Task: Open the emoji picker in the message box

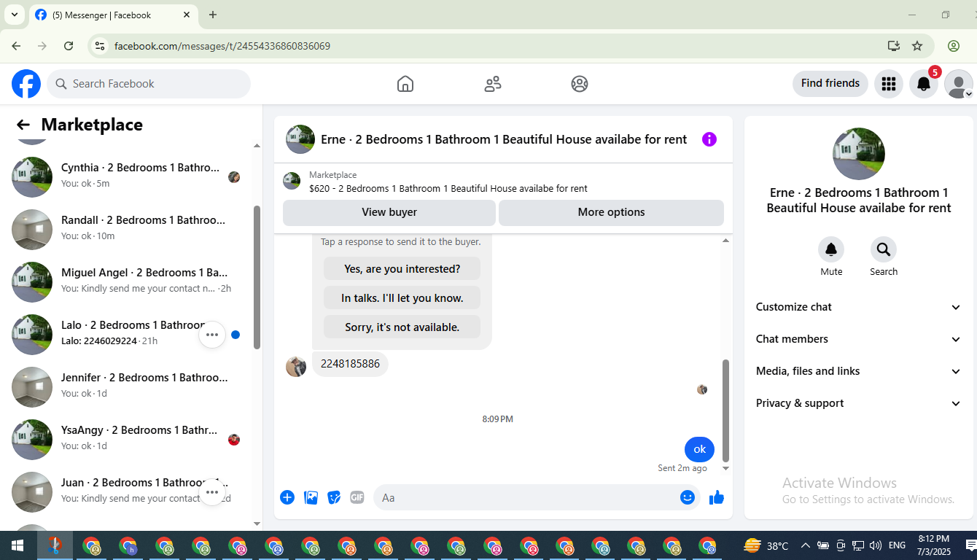Action: tap(687, 497)
